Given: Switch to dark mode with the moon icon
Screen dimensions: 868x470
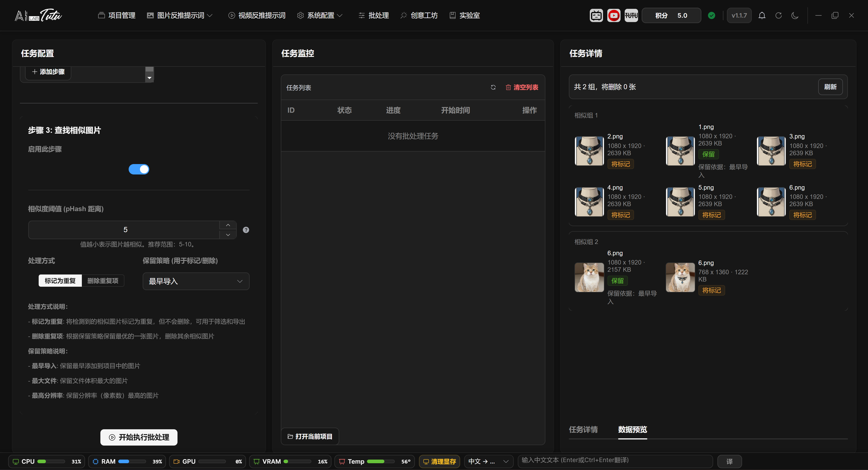Looking at the screenshot, I should click(795, 16).
